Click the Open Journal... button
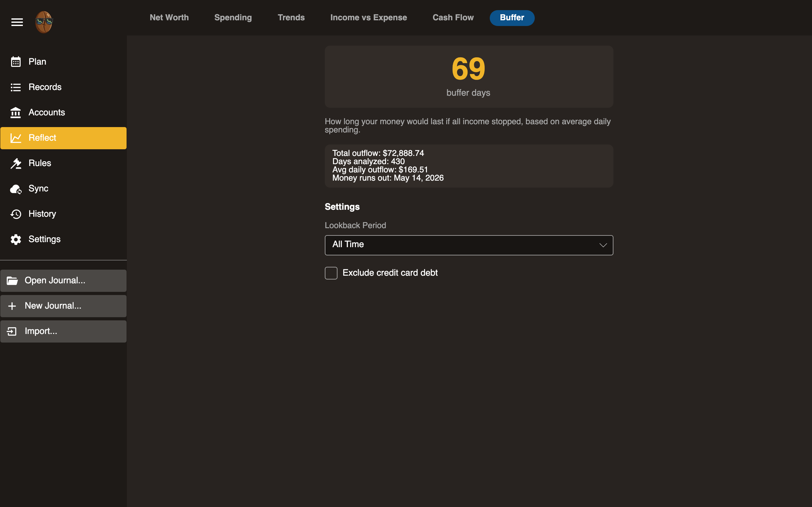Viewport: 812px width, 507px height. [63, 281]
